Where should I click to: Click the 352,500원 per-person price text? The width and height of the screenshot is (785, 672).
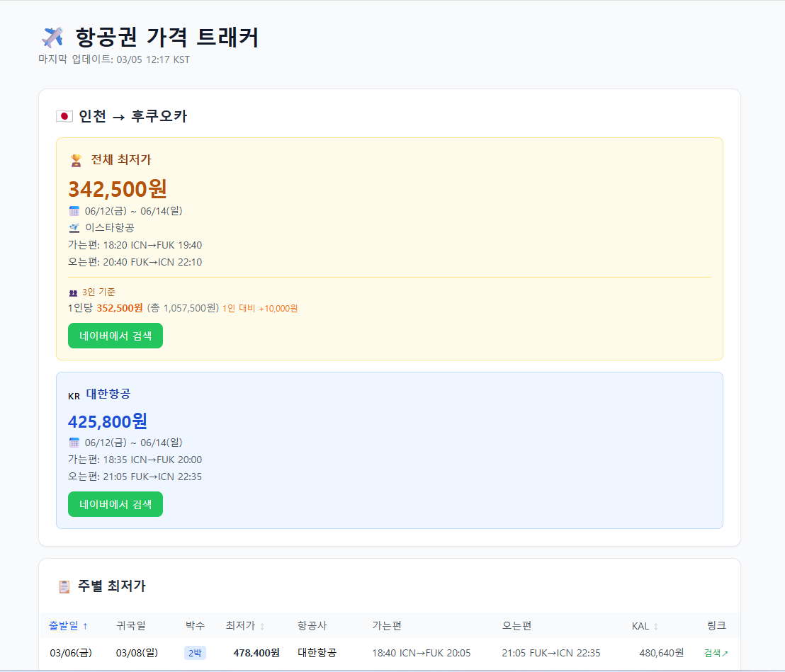point(121,308)
